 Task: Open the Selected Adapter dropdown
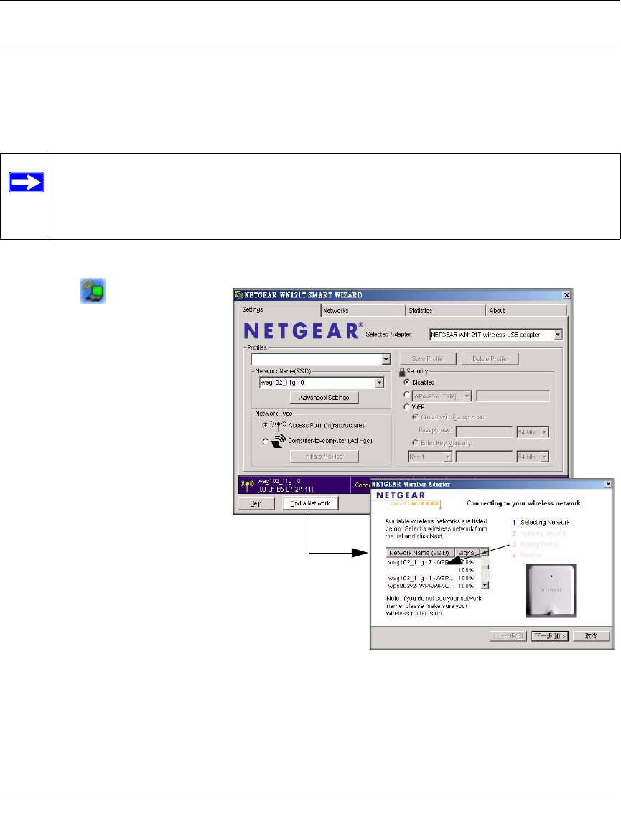coord(558,335)
